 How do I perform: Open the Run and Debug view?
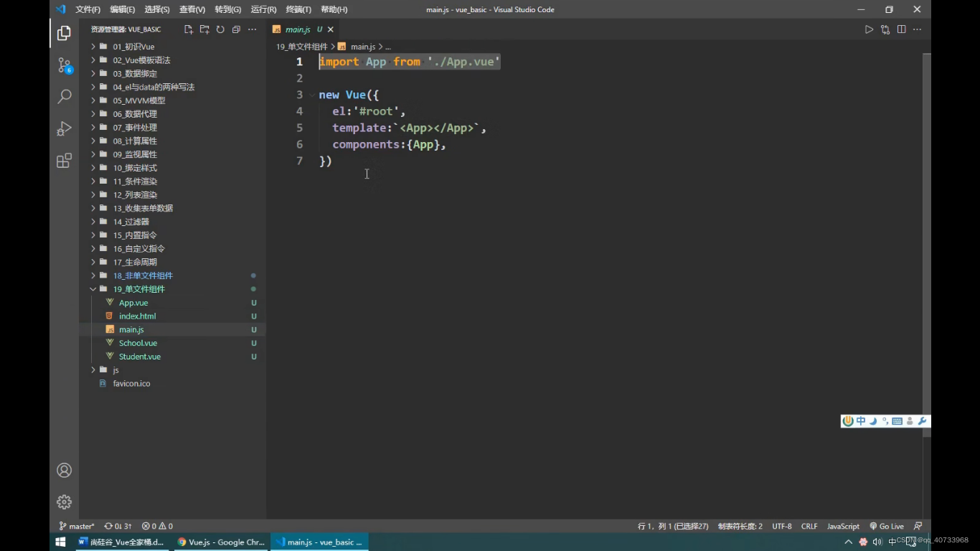[x=64, y=128]
